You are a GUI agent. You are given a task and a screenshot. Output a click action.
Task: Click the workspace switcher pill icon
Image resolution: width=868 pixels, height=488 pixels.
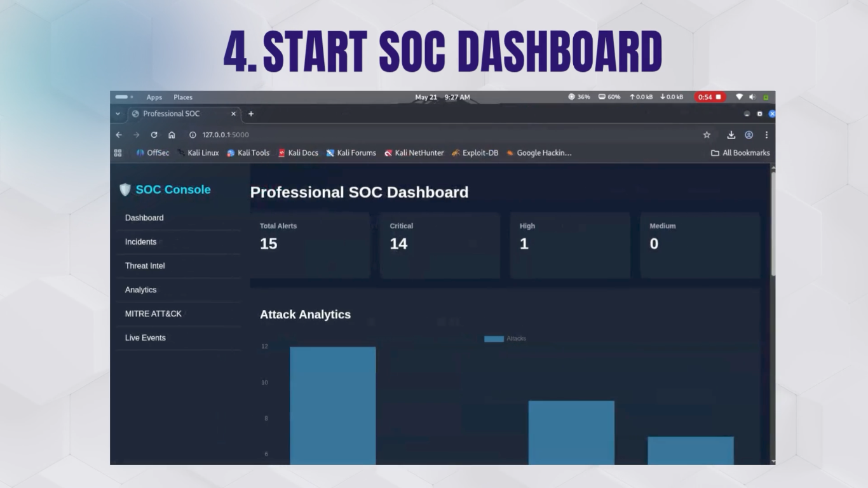pos(122,97)
